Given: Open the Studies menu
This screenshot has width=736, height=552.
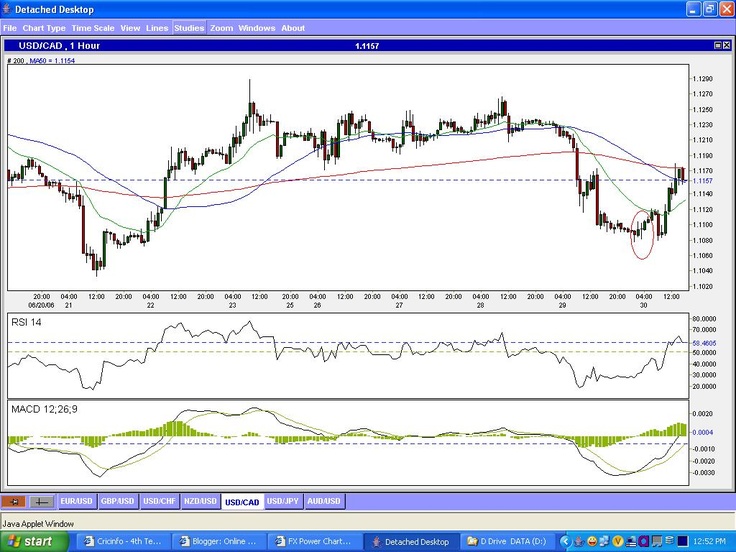Looking at the screenshot, I should [189, 28].
